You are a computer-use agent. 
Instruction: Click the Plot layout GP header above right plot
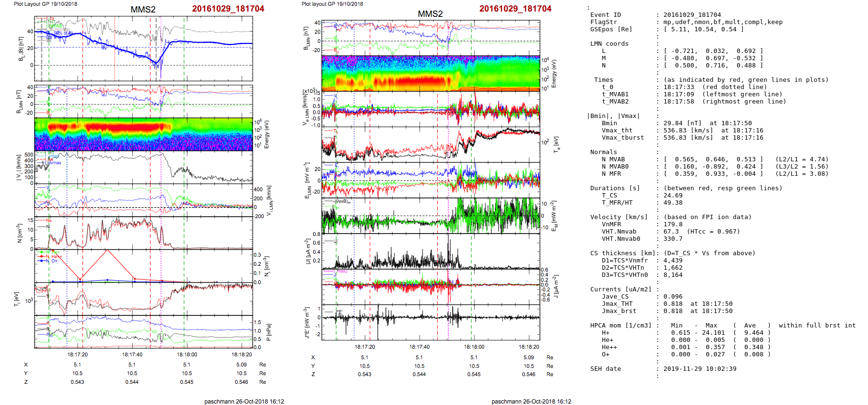coord(332,4)
